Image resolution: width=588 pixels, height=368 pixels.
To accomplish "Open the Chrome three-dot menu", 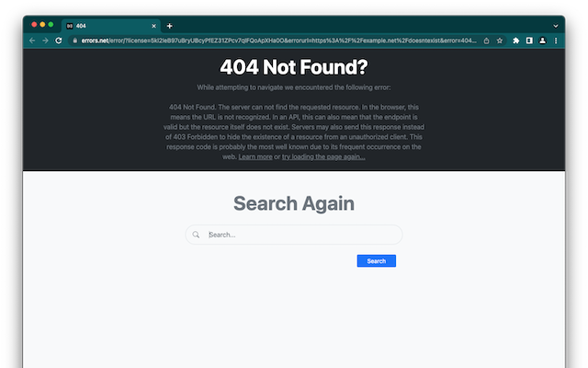I will point(556,40).
